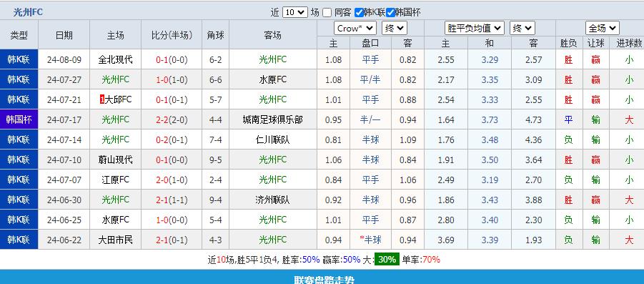This screenshot has width=644, height=284.
Task: Click the 角球 column header
Action: pyautogui.click(x=216, y=35)
